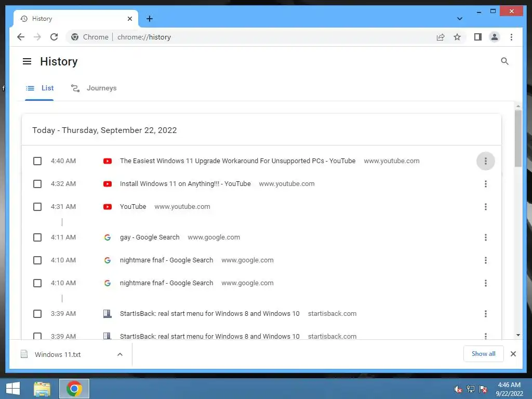Open the Windows Start button

tap(13, 389)
